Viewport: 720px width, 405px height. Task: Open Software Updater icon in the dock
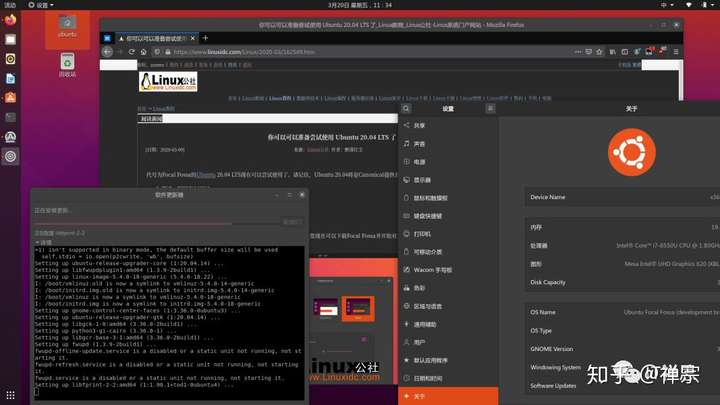[x=10, y=137]
